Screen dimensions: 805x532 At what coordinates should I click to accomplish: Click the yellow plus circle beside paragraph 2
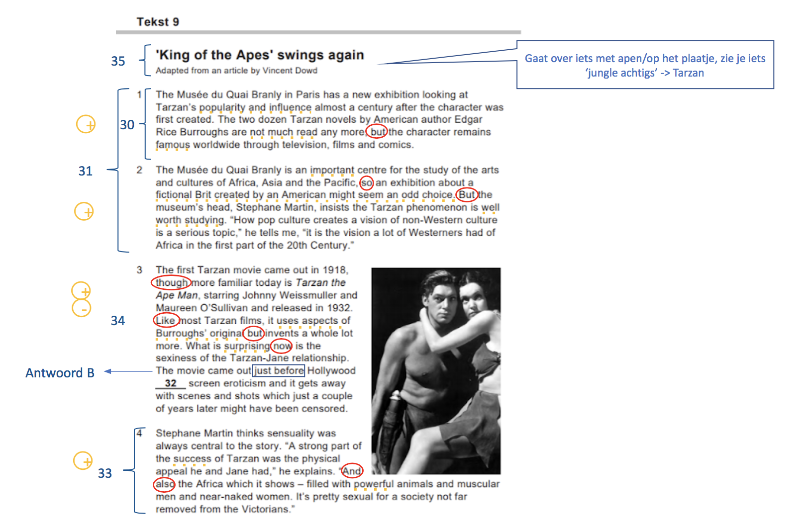tap(84, 211)
